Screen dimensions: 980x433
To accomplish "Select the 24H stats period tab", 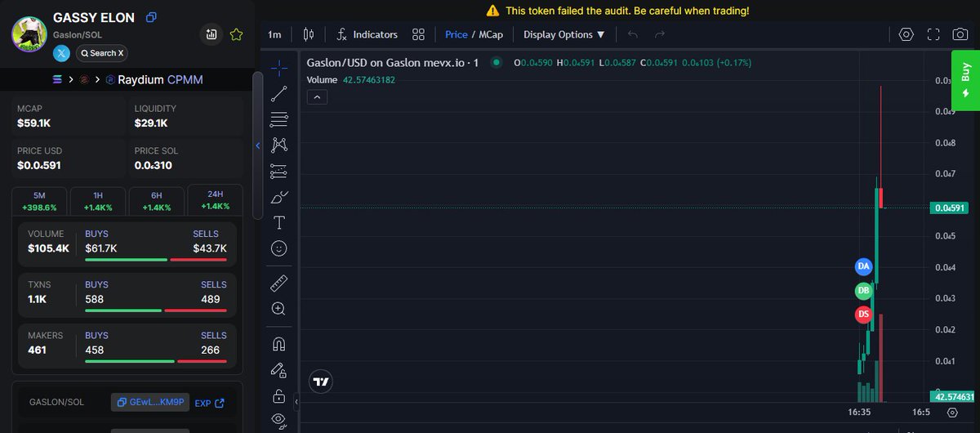I will pyautogui.click(x=215, y=201).
